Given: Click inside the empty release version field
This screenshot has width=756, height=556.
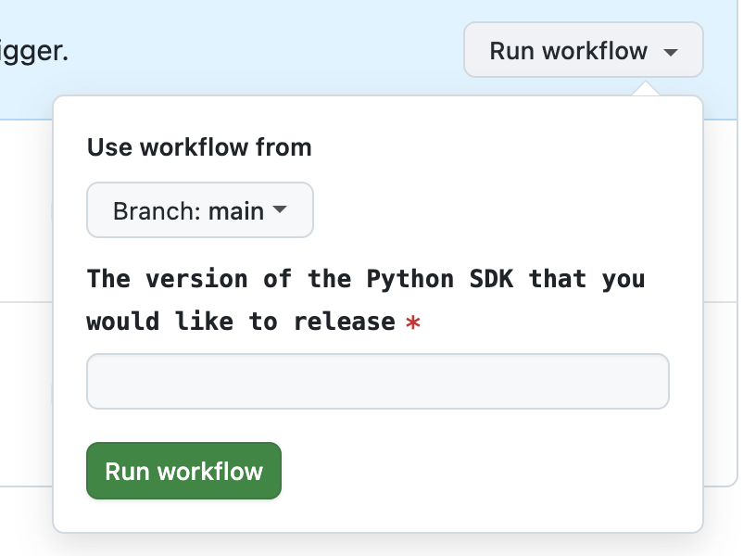Looking at the screenshot, I should pos(377,381).
